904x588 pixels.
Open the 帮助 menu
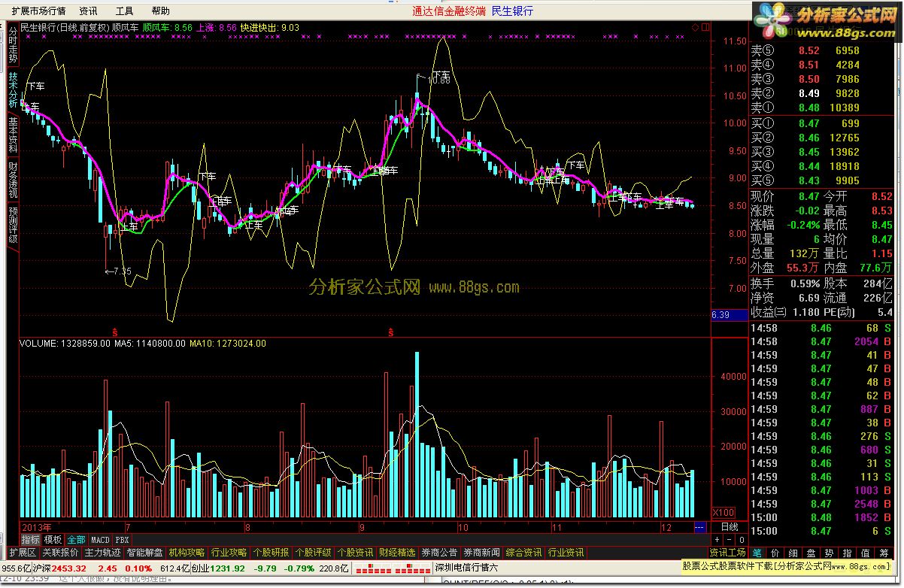(x=160, y=11)
